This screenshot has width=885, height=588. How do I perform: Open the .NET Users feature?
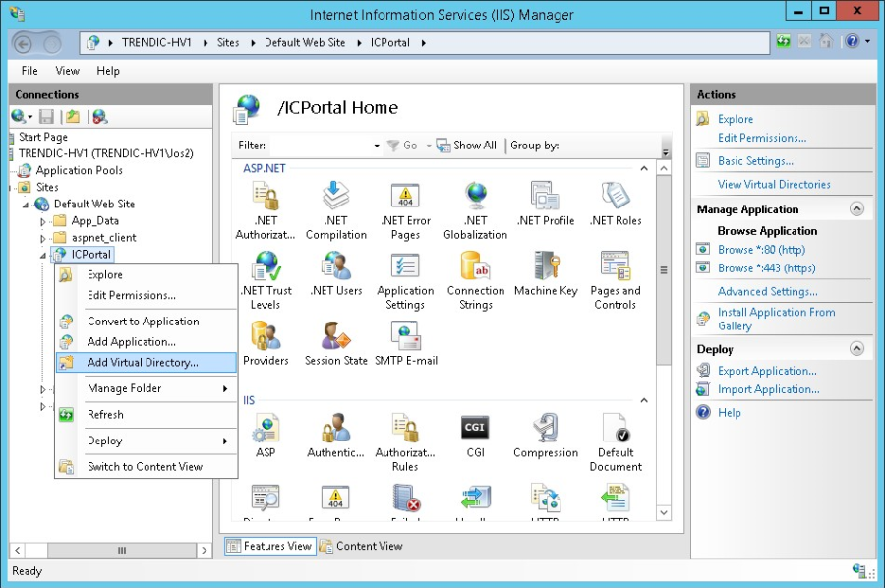click(336, 274)
